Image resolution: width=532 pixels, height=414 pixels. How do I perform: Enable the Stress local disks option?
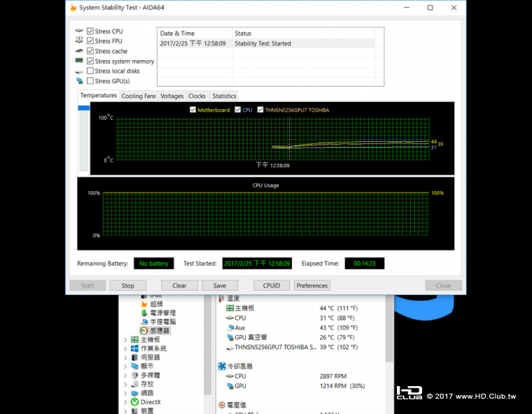(90, 71)
